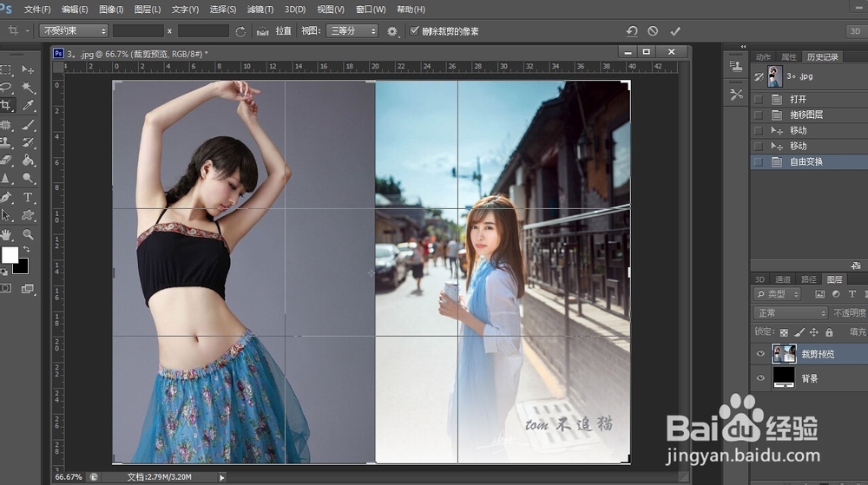The height and width of the screenshot is (485, 868).
Task: Toggle history brush source for 打开 state
Action: 759,100
